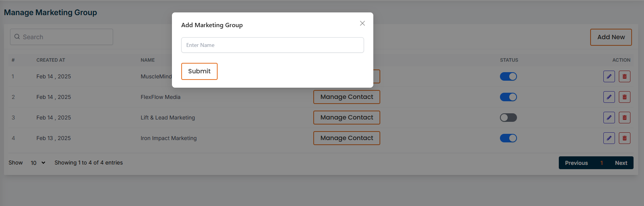Open Manage Contact for FlexFlow Media
The height and width of the screenshot is (206, 644).
(347, 97)
